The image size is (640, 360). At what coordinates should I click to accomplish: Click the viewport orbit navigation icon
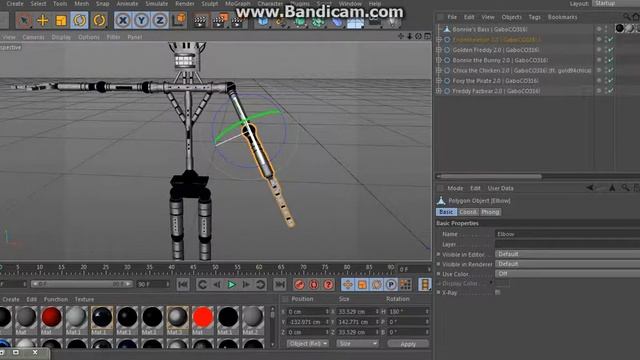click(418, 36)
